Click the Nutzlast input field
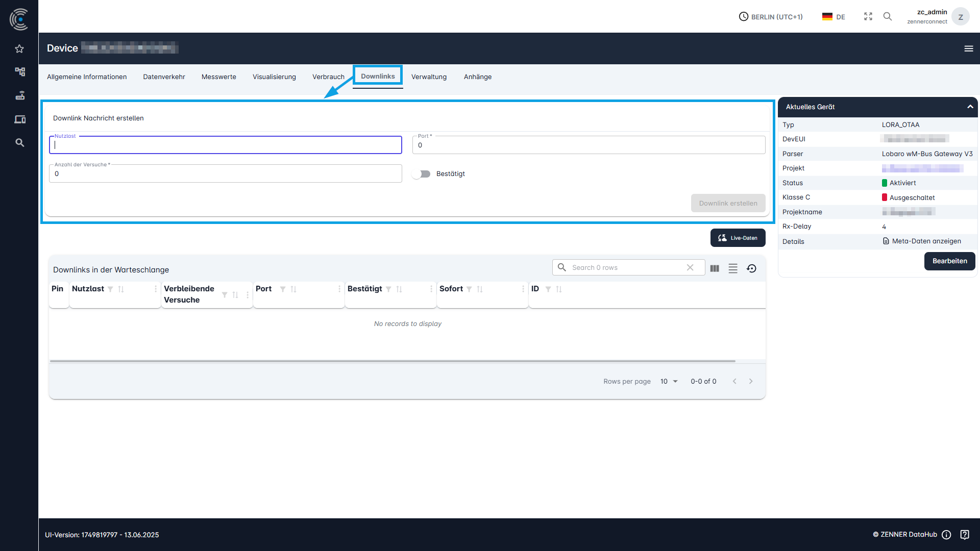Screen dimensions: 980x551 coord(225,145)
